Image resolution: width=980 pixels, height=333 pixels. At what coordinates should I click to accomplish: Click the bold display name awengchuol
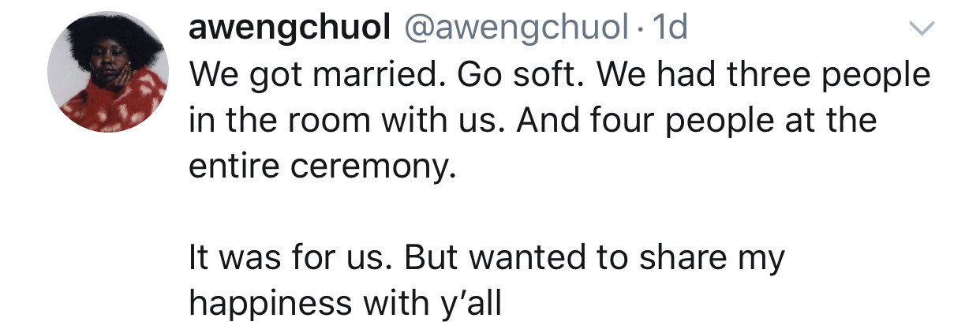pyautogui.click(x=291, y=30)
